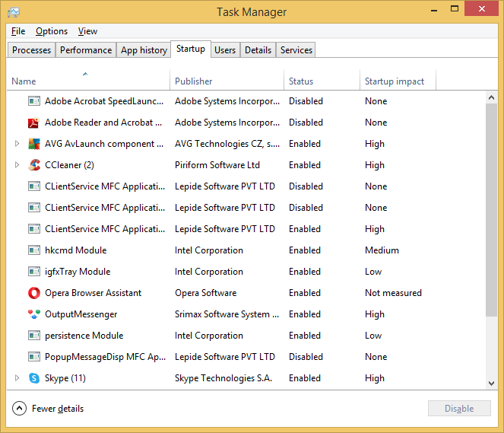Viewport: 504px width, 433px height.
Task: Click the hkcmd Module icon
Action: 33,250
